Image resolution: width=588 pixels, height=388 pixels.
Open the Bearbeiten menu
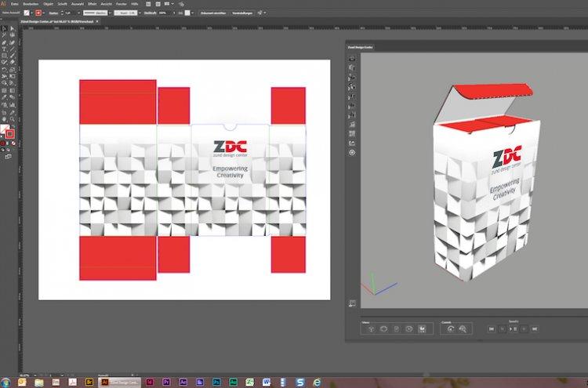(x=31, y=4)
